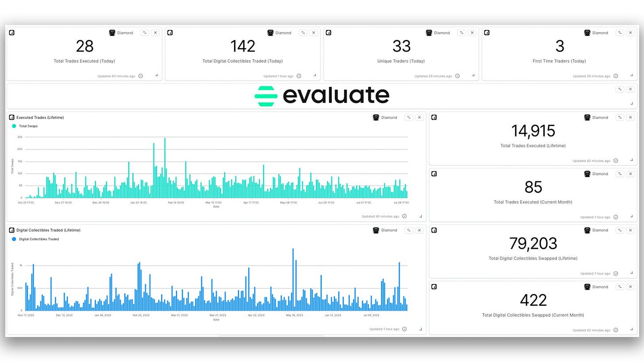Toggle Digital Collectibles Traded legend series
This screenshot has height=362, width=644.
coord(35,239)
